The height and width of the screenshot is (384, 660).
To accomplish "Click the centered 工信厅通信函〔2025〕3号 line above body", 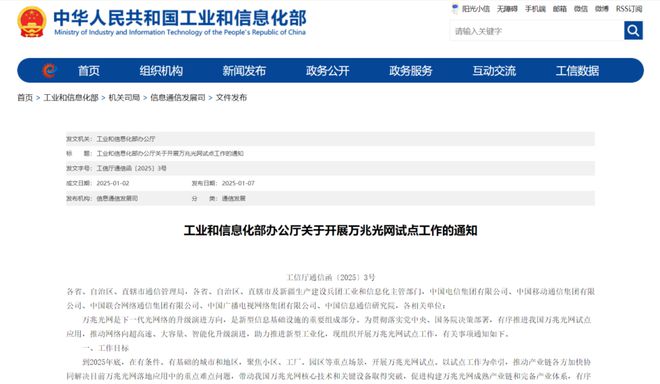I will point(330,277).
